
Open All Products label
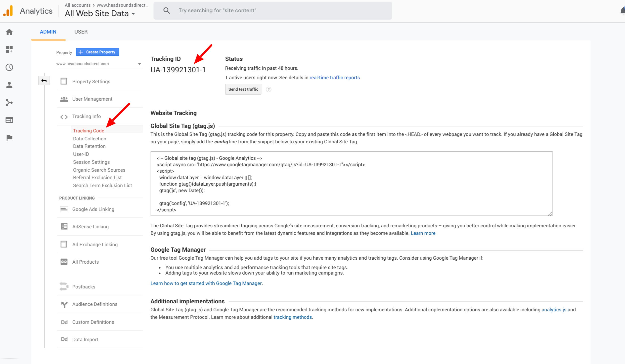pyautogui.click(x=86, y=262)
